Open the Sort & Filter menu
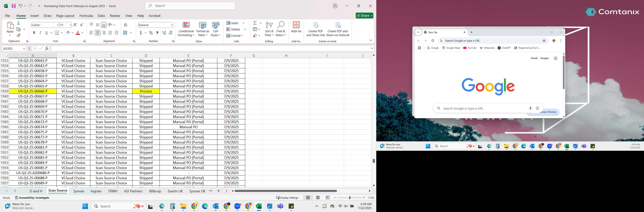 point(269,29)
